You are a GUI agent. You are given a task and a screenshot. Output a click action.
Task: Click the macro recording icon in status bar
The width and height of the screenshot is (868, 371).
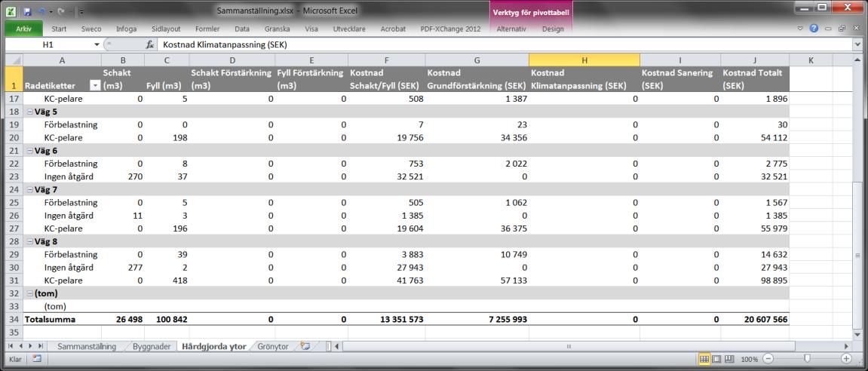coord(36,359)
